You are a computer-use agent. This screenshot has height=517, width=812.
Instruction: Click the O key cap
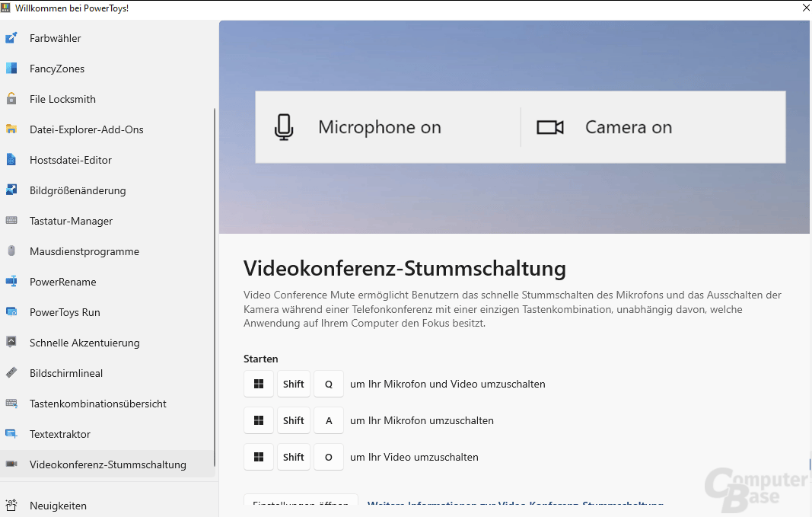329,457
